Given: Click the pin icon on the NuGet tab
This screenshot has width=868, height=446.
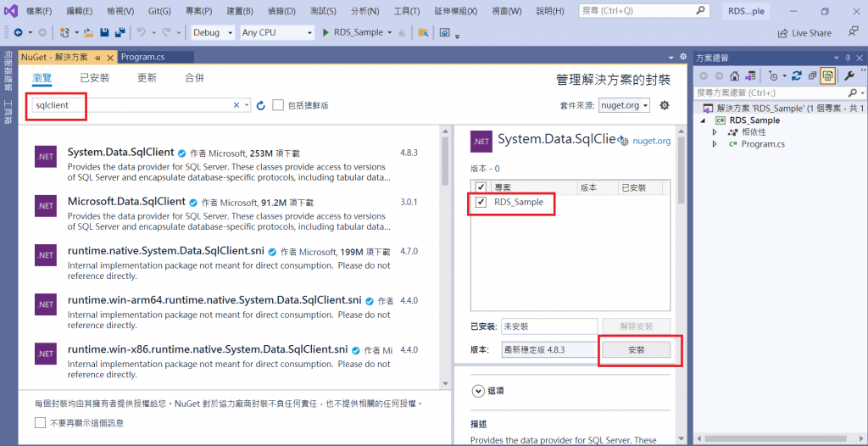Looking at the screenshot, I should (x=97, y=57).
